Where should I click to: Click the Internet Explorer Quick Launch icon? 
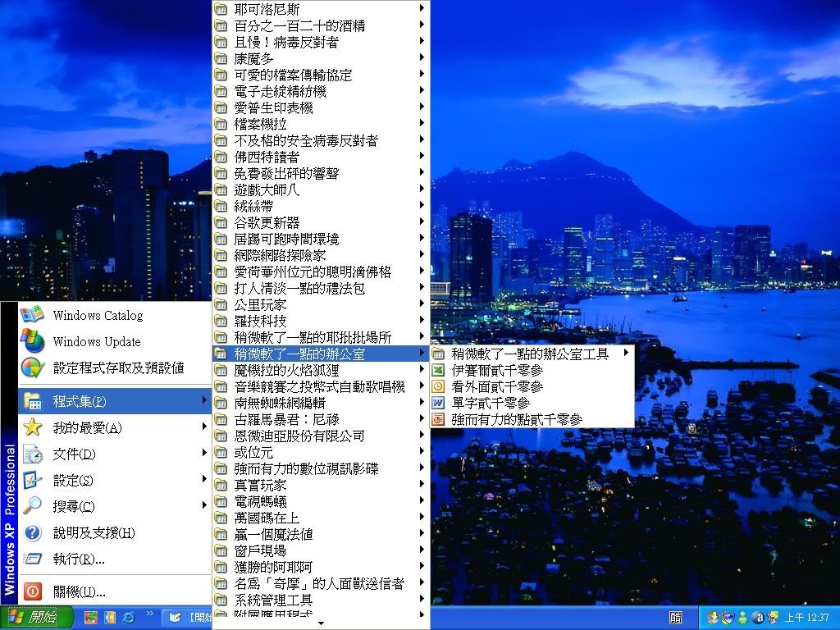click(129, 617)
